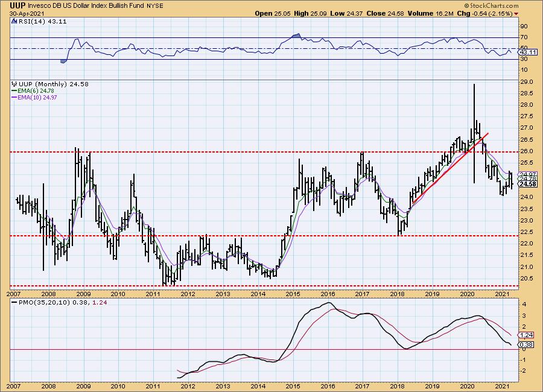
Task: Click the 23.0 price axis label
Action: click(526, 221)
